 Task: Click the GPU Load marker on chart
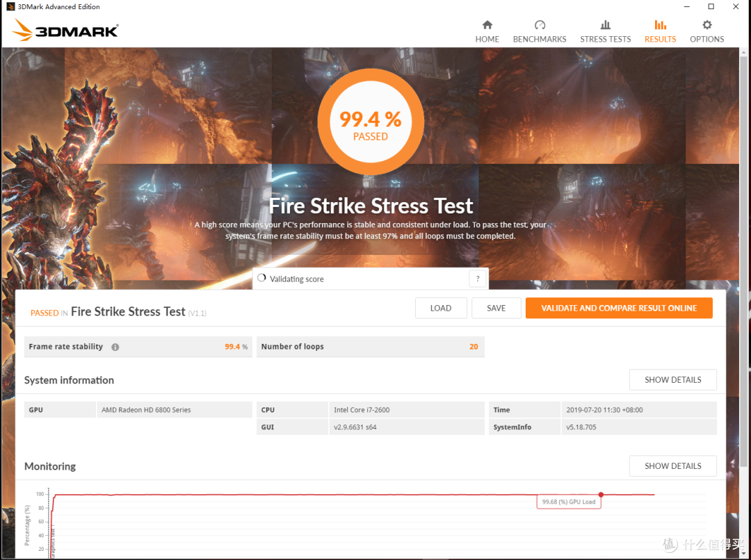point(601,495)
